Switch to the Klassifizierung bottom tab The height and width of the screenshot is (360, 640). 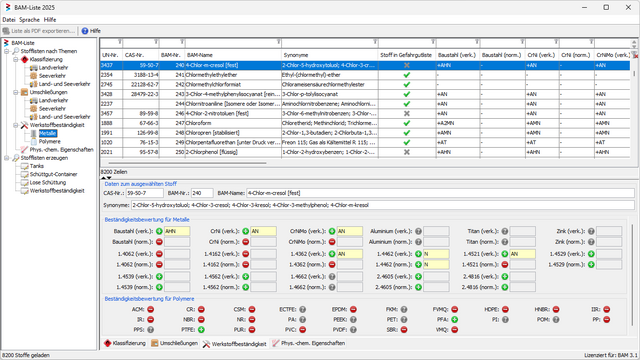(125, 343)
